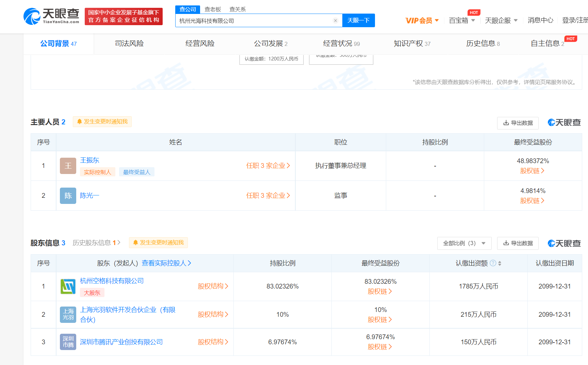Expand the 百宝箱 dropdown menu
Screen dimensions: 588x365
point(462,21)
